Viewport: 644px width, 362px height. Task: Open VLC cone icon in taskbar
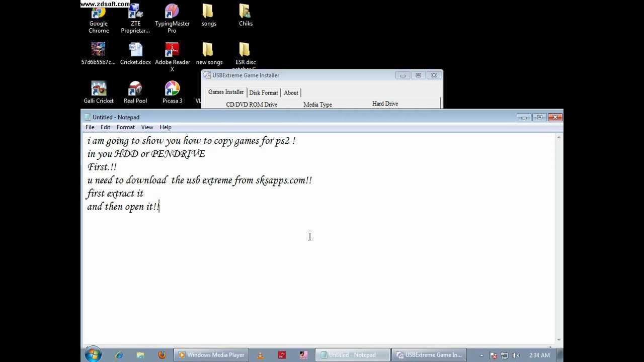coord(260,355)
